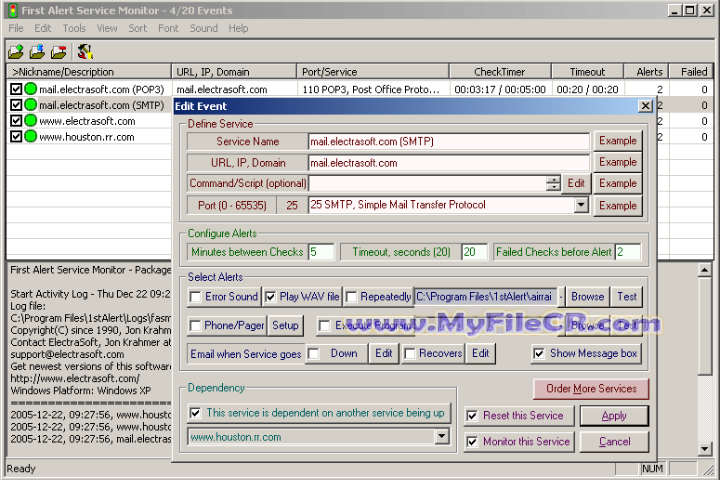Click the Service Name input field
Image resolution: width=720 pixels, height=480 pixels.
(449, 141)
